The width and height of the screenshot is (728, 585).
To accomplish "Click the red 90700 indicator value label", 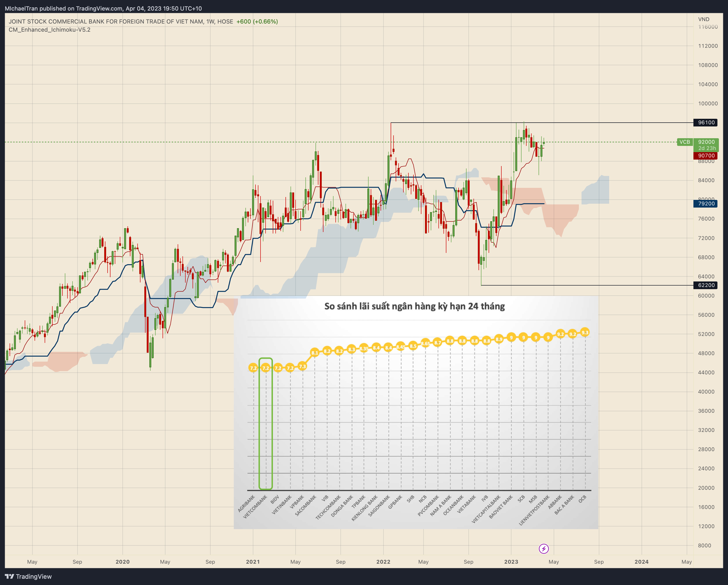I will pyautogui.click(x=705, y=155).
